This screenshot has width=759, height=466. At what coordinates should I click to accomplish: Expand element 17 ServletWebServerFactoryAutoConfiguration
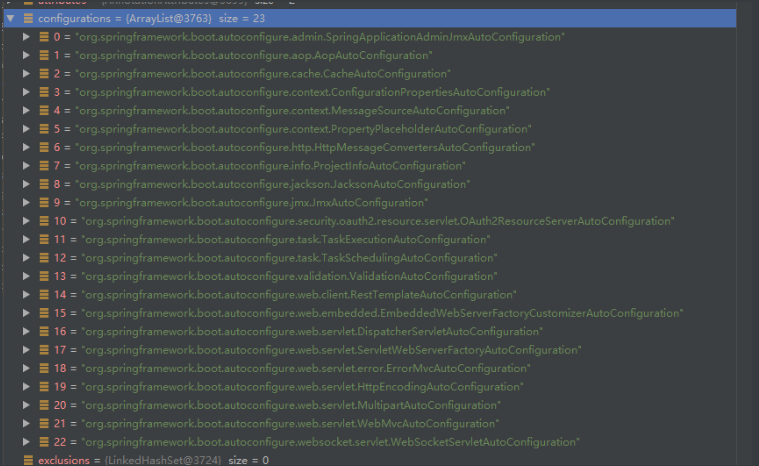26,349
